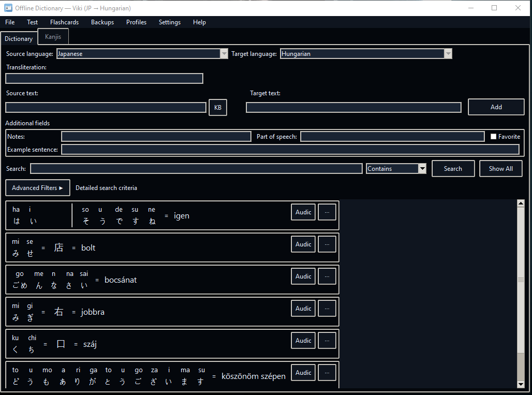Expand the Advanced Filters section
This screenshot has width=532, height=395.
[38, 187]
